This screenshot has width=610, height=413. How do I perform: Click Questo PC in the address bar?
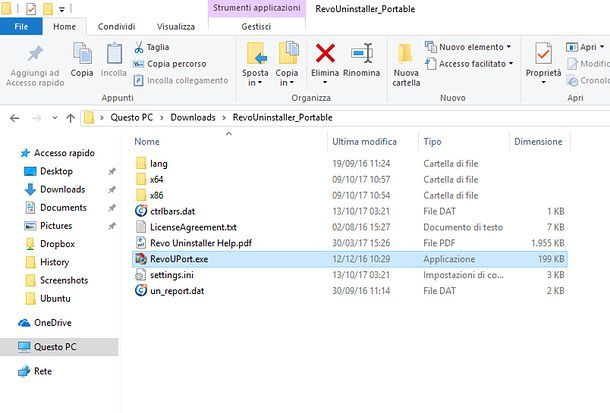(131, 117)
